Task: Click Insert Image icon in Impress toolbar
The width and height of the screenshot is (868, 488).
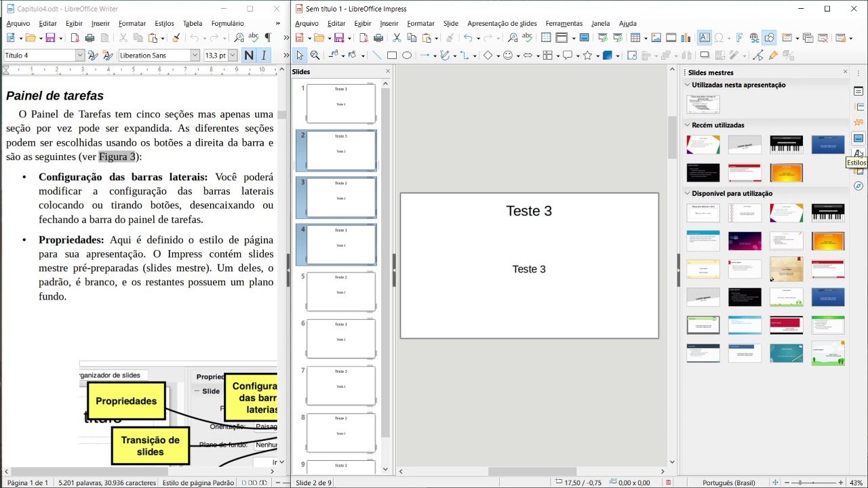Action: pos(656,38)
